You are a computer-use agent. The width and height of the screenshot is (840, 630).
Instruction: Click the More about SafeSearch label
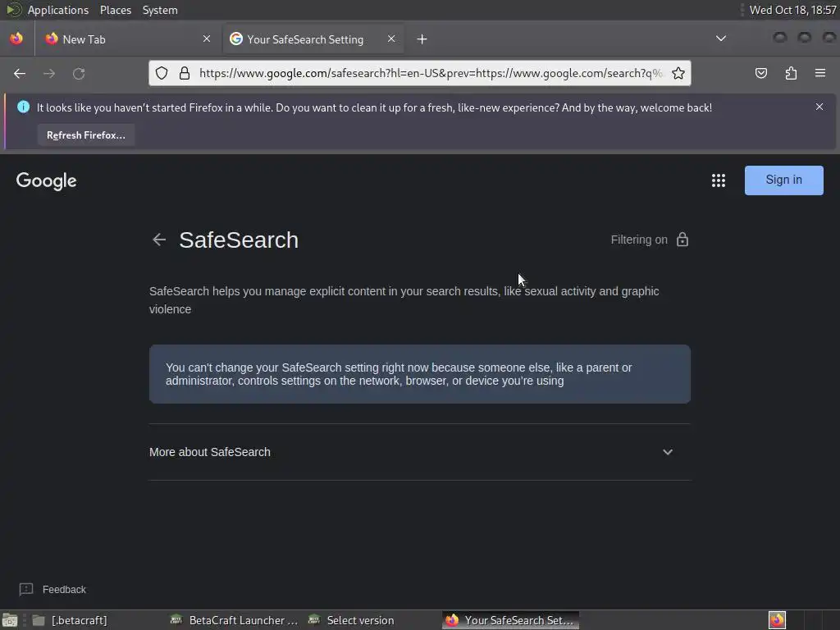click(210, 452)
